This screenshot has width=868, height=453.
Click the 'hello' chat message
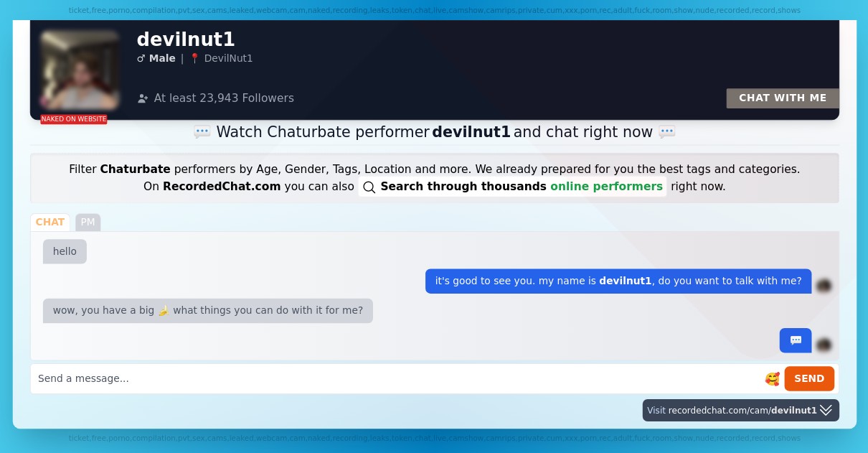[x=65, y=252]
